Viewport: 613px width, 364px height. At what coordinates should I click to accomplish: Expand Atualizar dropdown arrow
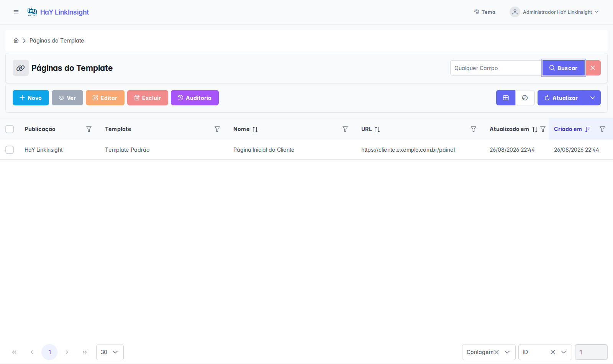click(x=593, y=98)
